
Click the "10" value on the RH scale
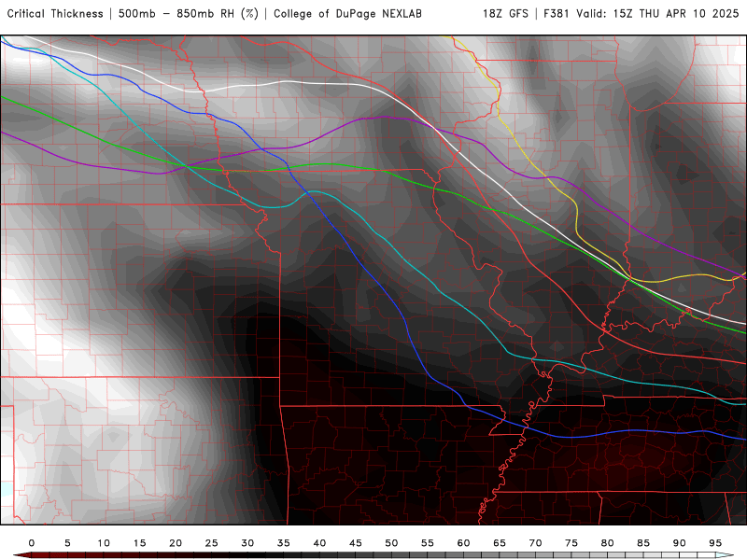click(104, 543)
